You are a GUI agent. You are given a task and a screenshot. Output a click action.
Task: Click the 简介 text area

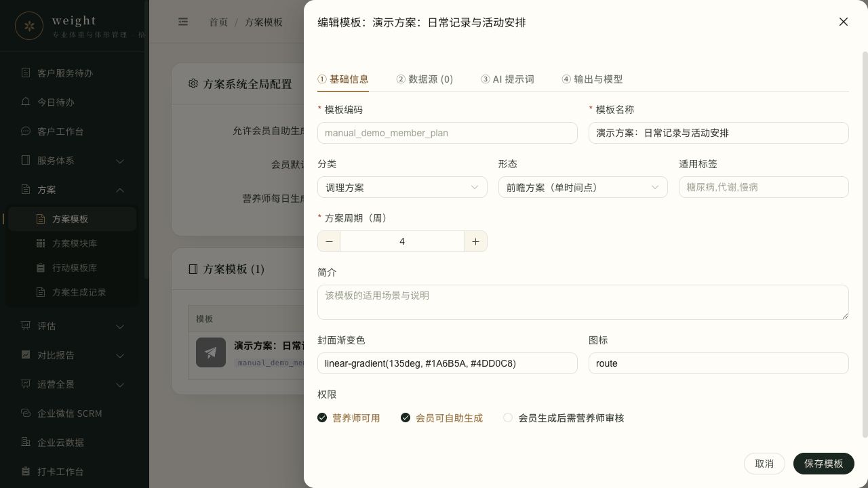(583, 302)
